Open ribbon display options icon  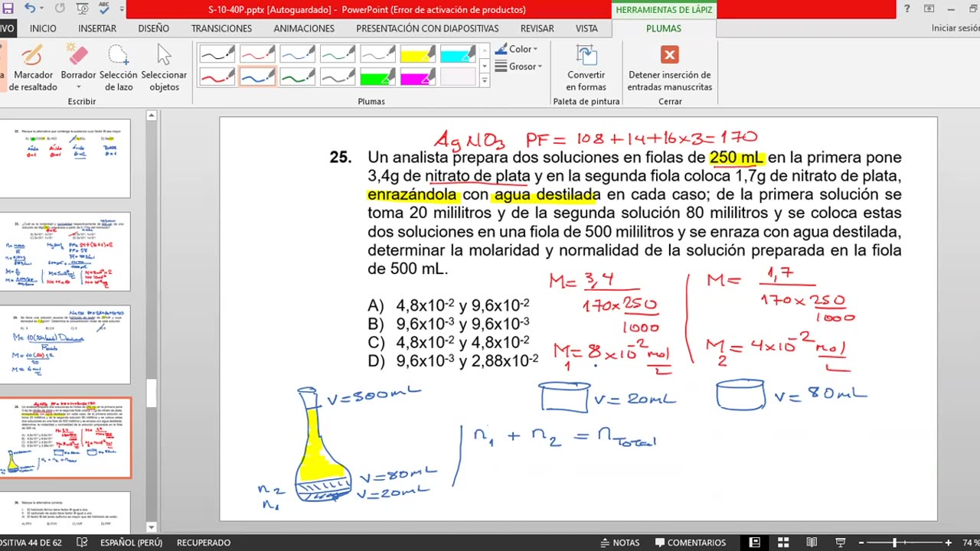point(929,8)
